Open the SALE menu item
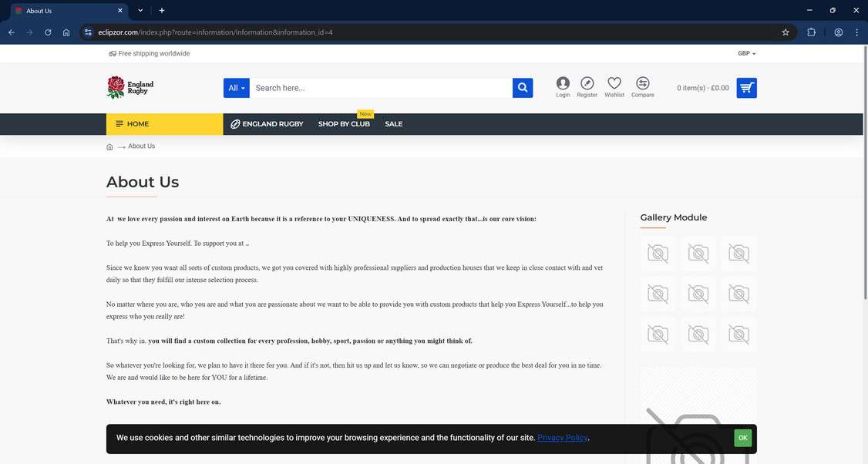The height and width of the screenshot is (464, 868). coord(394,124)
